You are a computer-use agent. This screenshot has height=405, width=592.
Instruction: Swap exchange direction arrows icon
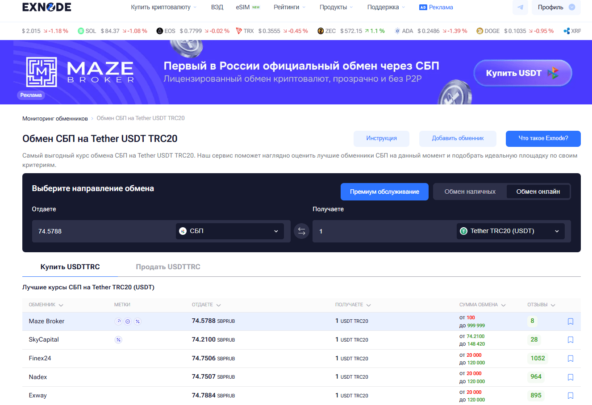pos(301,231)
